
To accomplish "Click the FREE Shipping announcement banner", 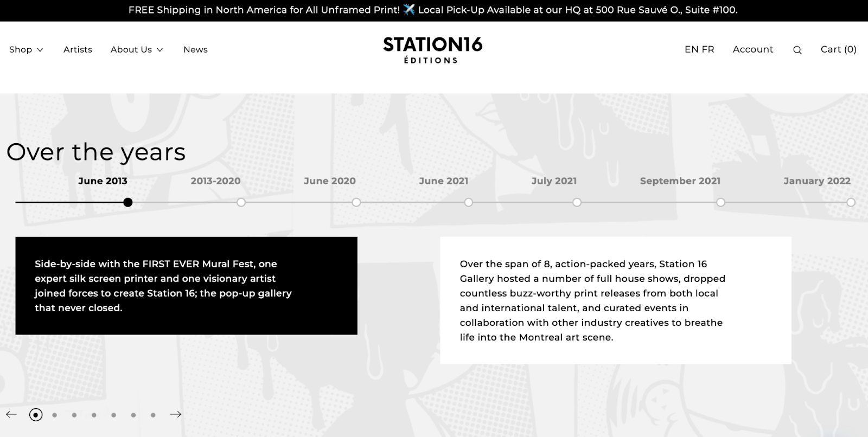I will (433, 10).
